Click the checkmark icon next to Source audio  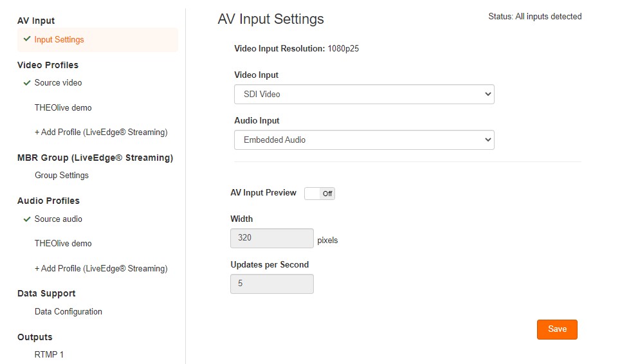(27, 219)
